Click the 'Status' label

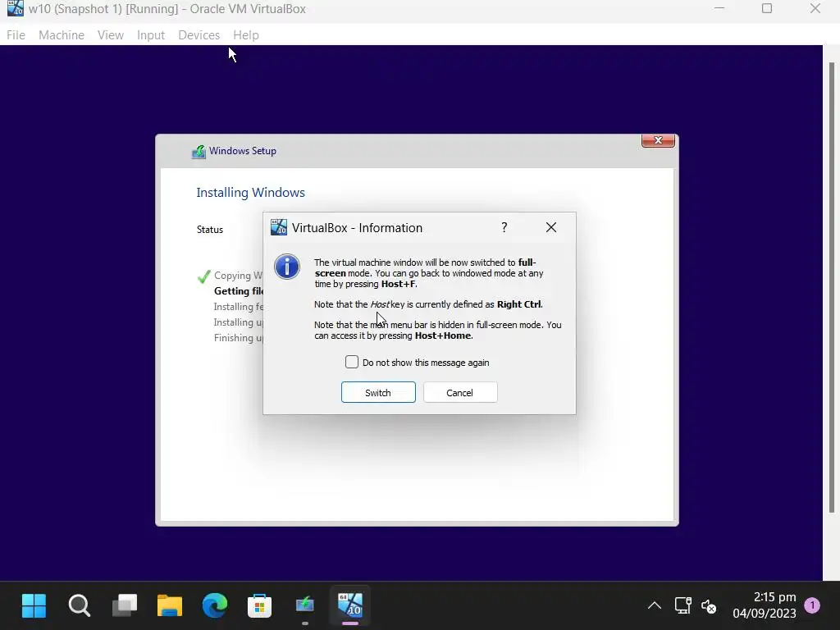209,230
